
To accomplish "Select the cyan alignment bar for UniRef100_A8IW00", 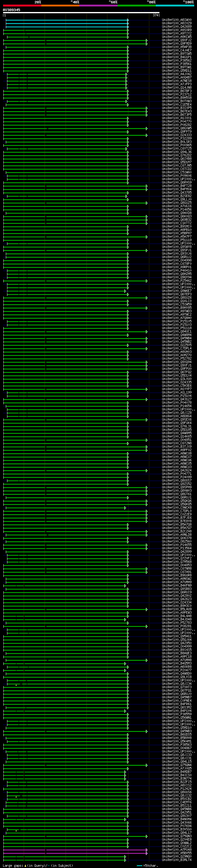I will (67, 20).
